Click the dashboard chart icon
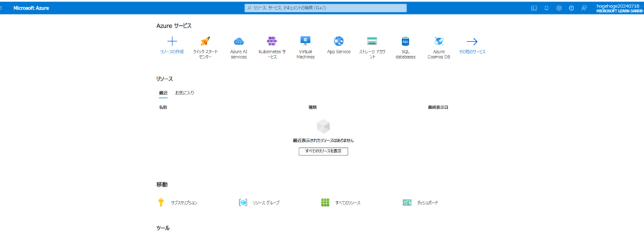 407,203
